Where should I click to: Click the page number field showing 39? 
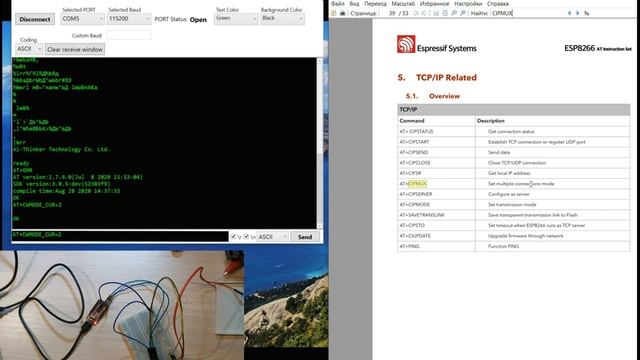click(388, 13)
